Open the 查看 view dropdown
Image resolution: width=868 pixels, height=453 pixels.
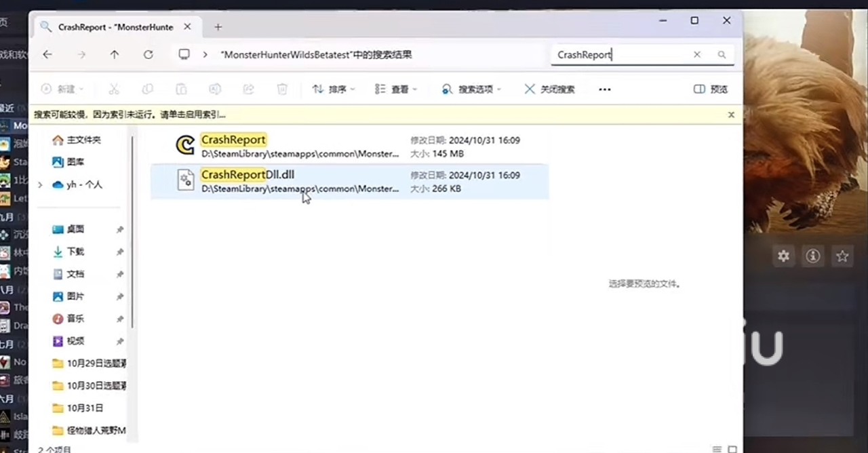click(396, 90)
